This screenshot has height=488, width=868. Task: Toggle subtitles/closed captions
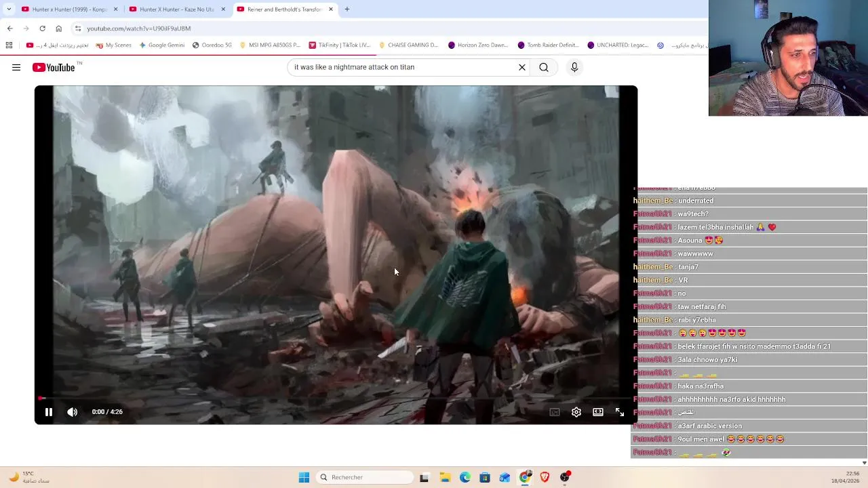pyautogui.click(x=554, y=411)
